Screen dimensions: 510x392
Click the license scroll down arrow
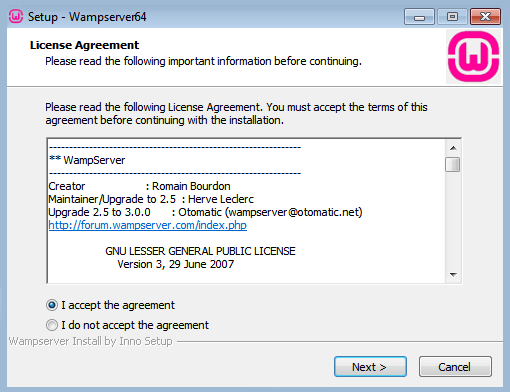coord(453,274)
